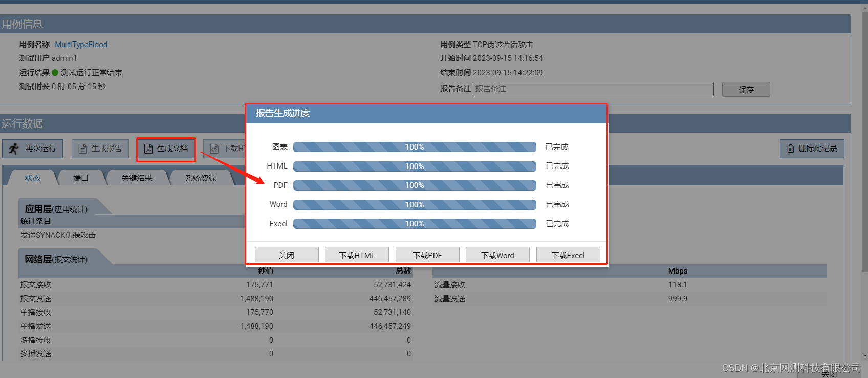868x378 pixels.
Task: Click the 删除此记录 button label
Action: coord(818,149)
